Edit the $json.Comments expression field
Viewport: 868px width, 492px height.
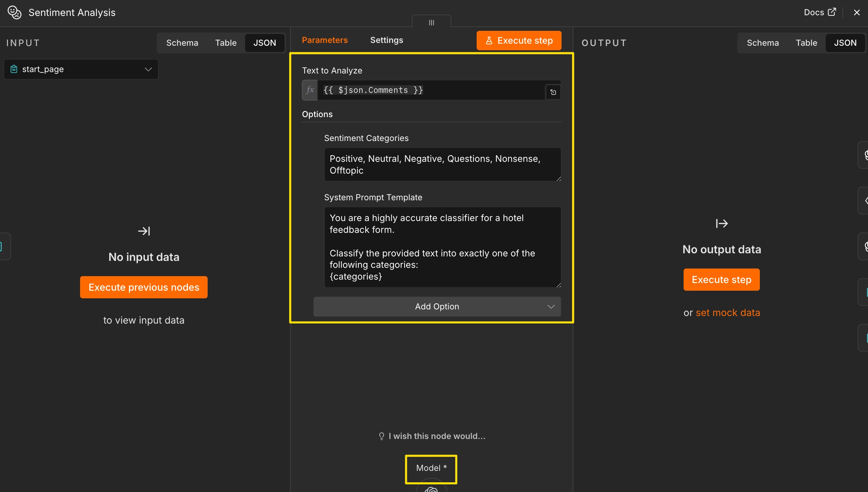(431, 90)
